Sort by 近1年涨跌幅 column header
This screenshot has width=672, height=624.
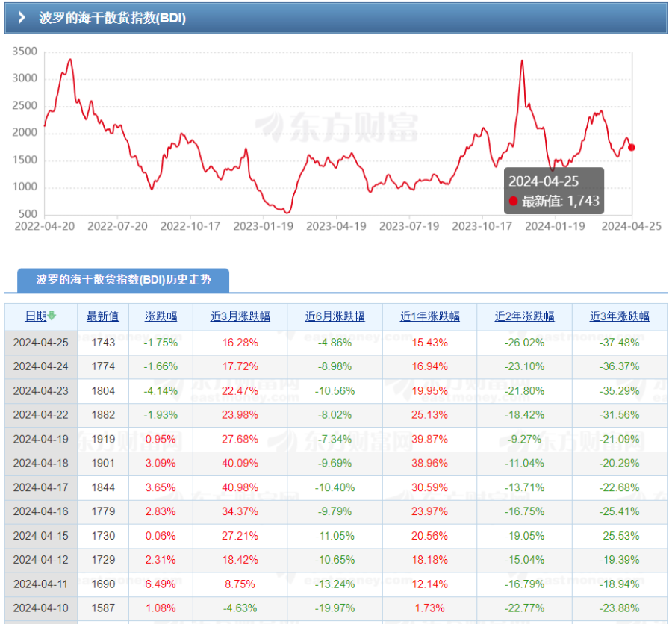pos(429,316)
